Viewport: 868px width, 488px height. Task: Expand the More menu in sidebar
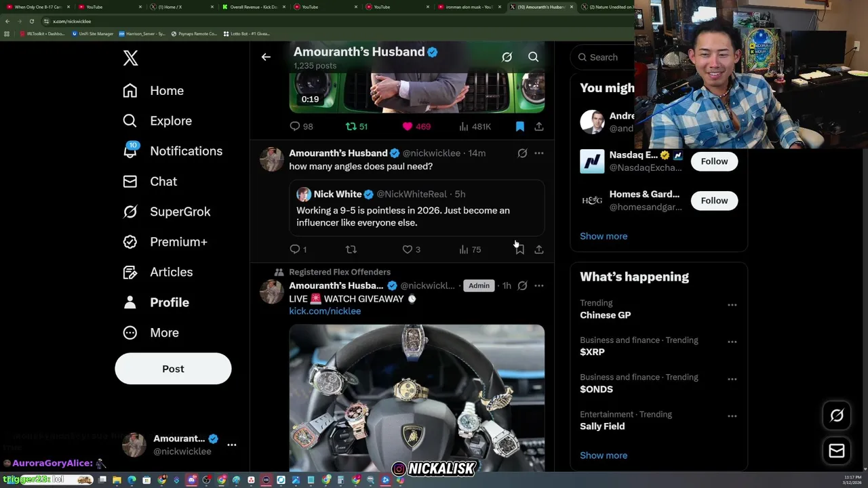151,332
